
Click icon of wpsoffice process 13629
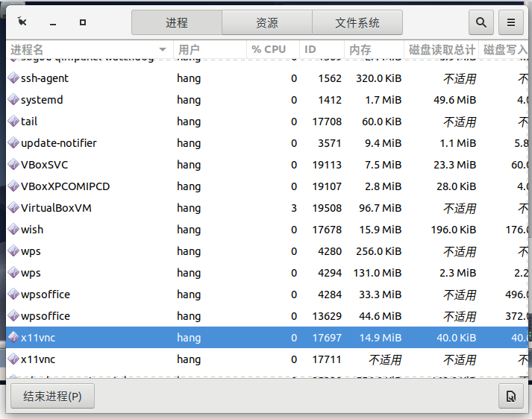(13, 316)
